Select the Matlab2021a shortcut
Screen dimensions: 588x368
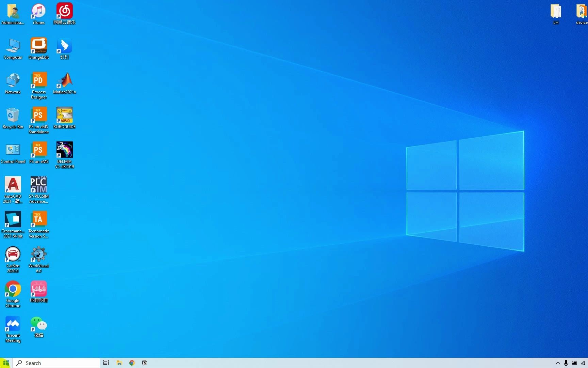[x=64, y=83]
